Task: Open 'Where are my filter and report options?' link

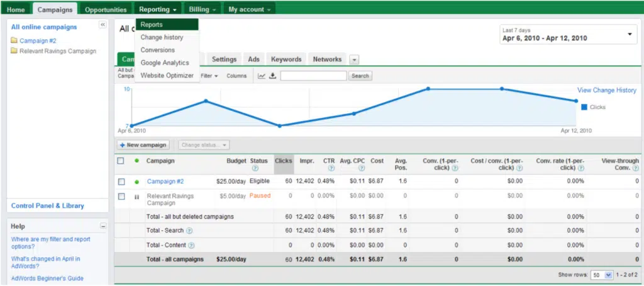Action: pos(50,243)
